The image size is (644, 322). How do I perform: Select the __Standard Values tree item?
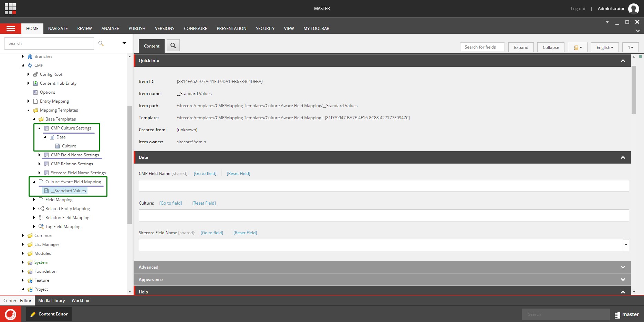(68, 191)
